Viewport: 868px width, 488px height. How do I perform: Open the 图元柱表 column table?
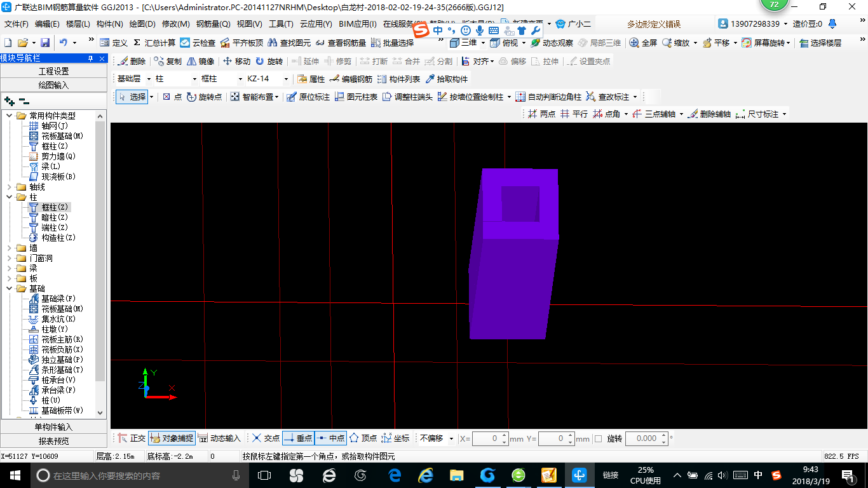356,97
